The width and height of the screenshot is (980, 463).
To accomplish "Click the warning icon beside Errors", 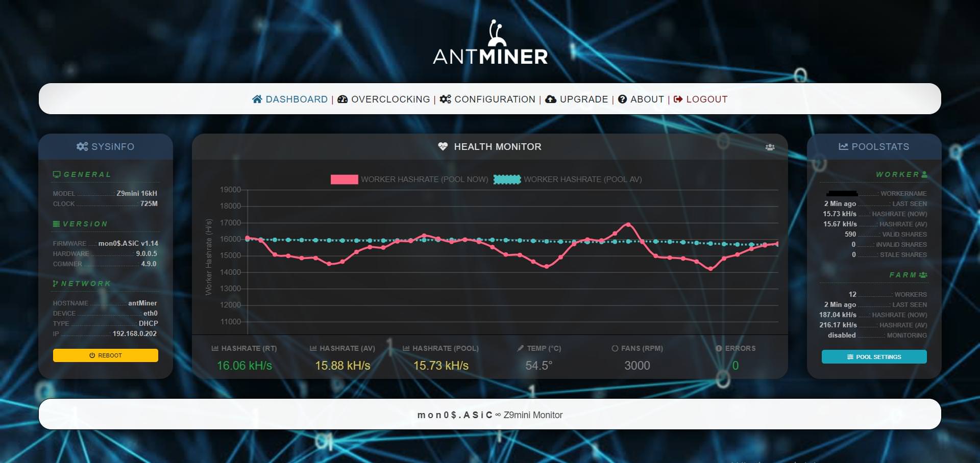I will (x=719, y=348).
